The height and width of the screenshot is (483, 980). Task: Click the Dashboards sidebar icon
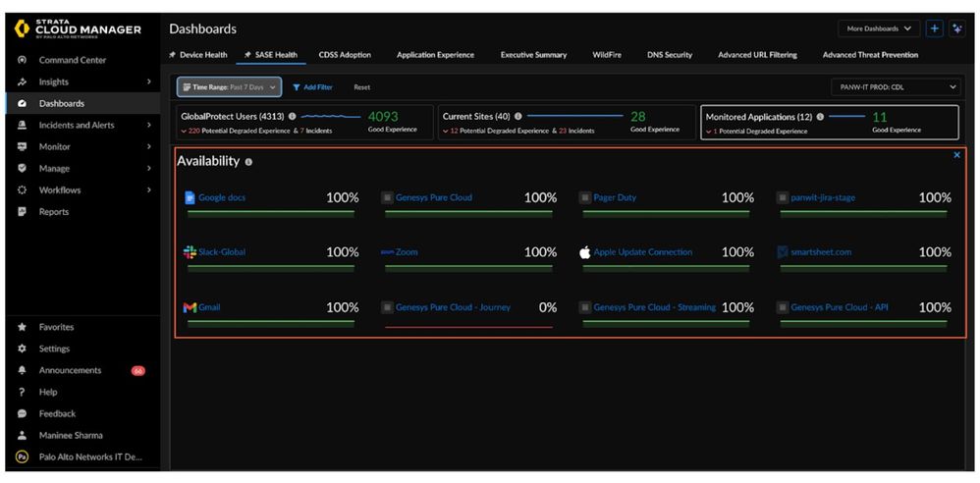[x=22, y=104]
